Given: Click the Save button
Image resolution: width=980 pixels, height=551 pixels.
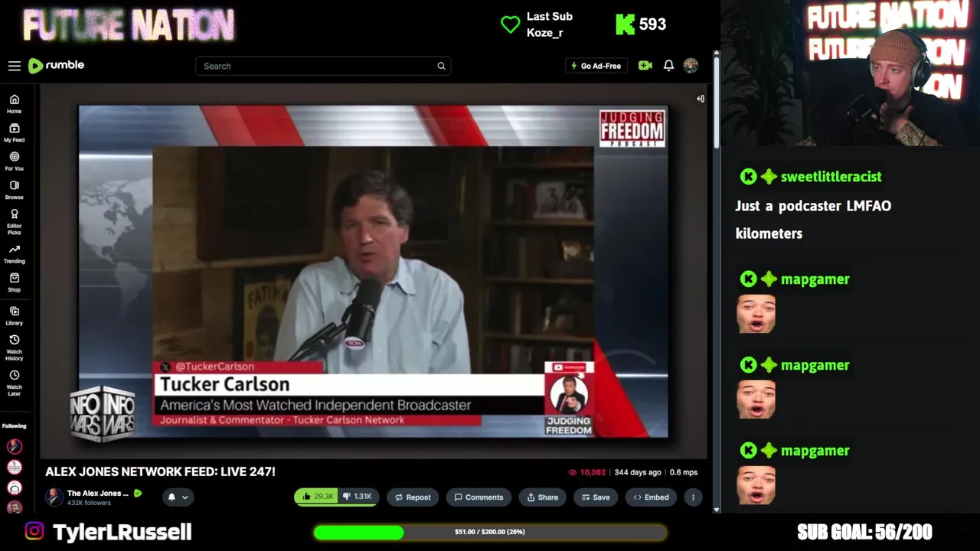Looking at the screenshot, I should [x=596, y=497].
